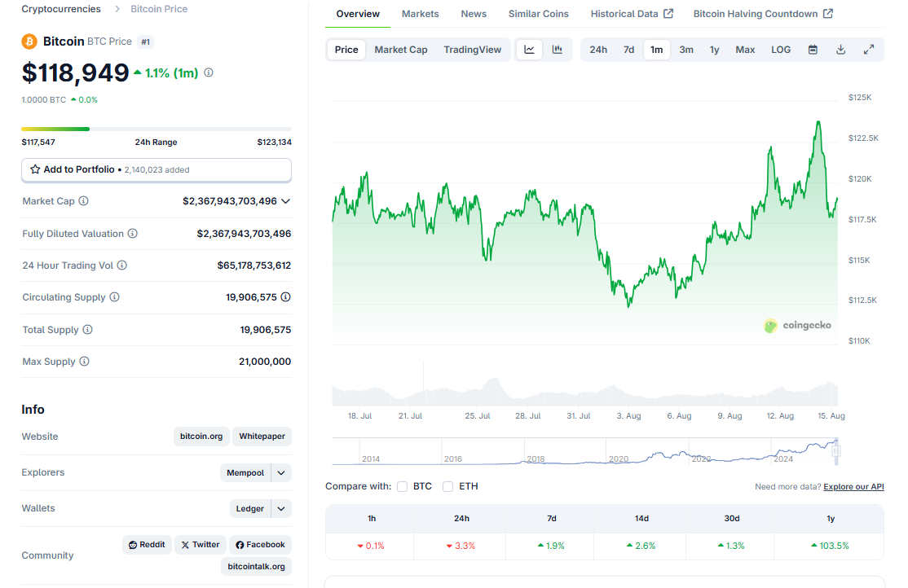This screenshot has width=908, height=588.
Task: Click the external-link icon beside Bitcoin Halving Countdown
Action: pos(828,13)
